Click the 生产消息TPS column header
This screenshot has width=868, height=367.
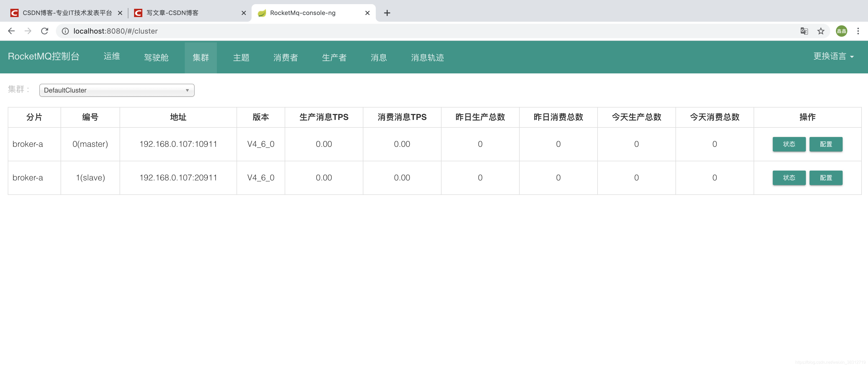pos(324,117)
